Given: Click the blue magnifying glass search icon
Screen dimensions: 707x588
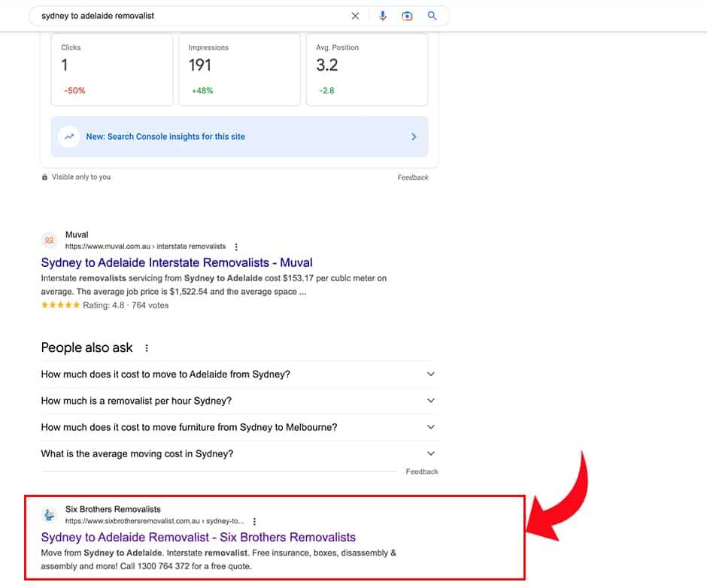Looking at the screenshot, I should [432, 16].
